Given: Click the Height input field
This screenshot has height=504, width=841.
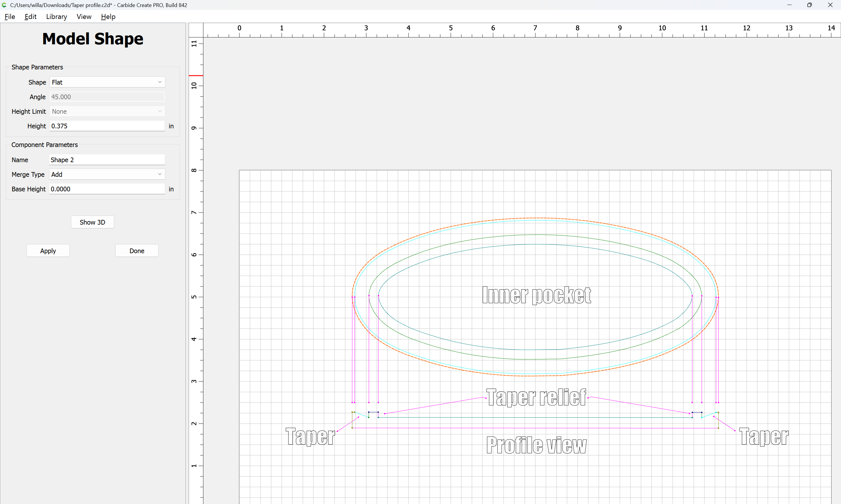Looking at the screenshot, I should (107, 126).
